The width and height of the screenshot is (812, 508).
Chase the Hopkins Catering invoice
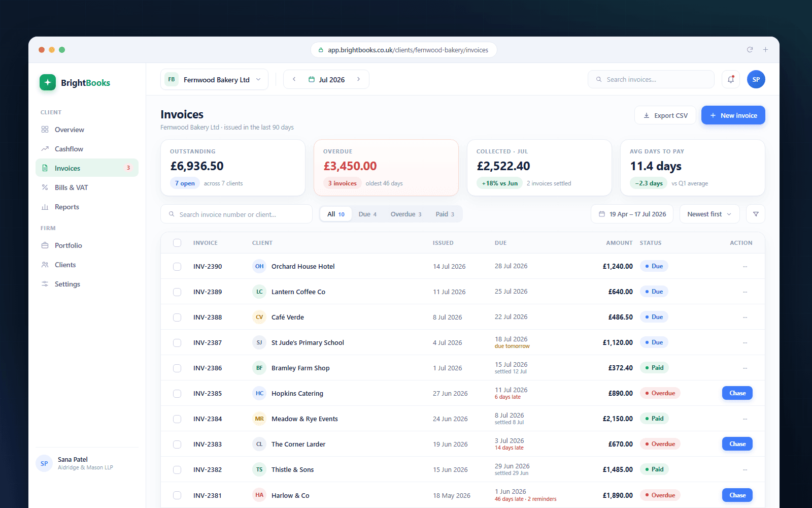point(737,393)
